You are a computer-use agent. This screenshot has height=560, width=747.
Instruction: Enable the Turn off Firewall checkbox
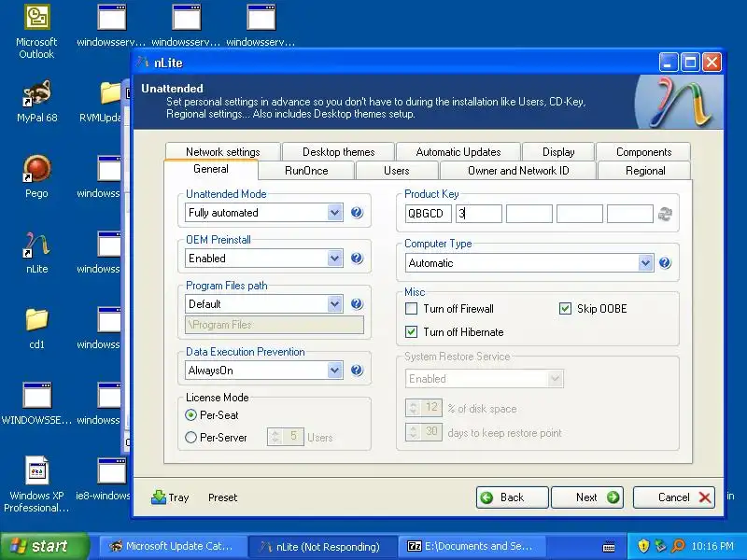(411, 309)
